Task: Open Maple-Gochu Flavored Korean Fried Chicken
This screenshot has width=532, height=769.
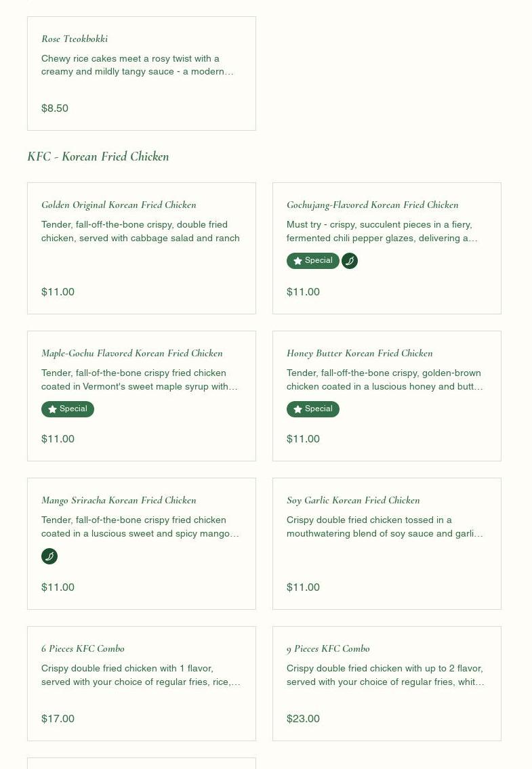Action: pyautogui.click(x=131, y=353)
